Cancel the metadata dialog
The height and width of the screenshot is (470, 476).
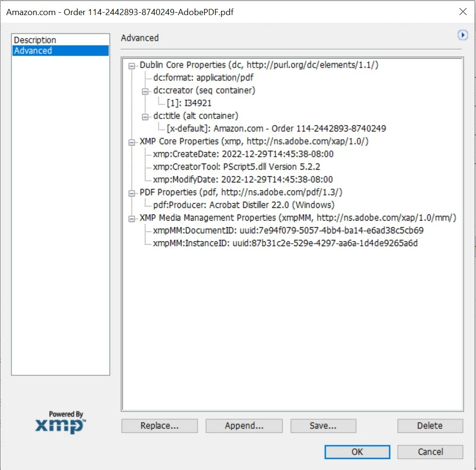point(430,452)
